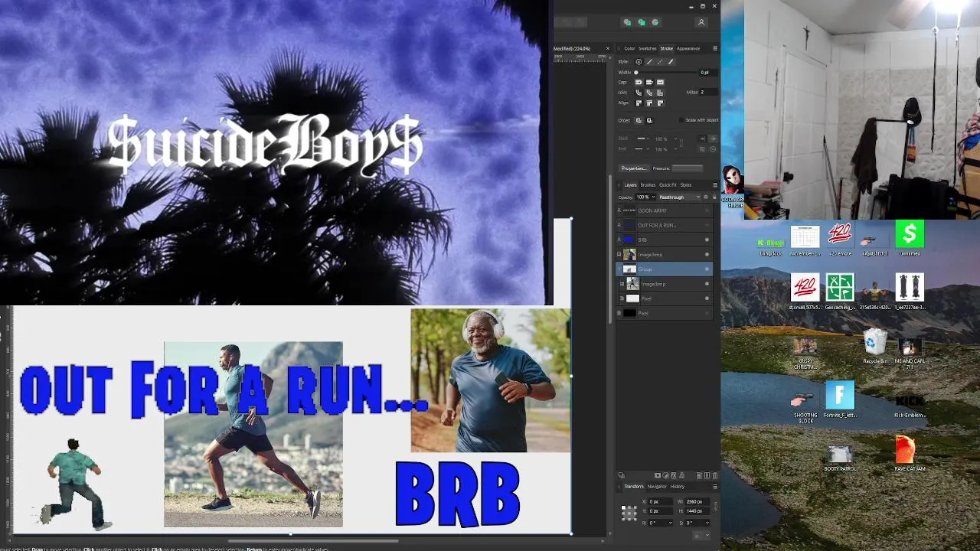Open the Passthrough blend mode dropdown
This screenshot has height=551, width=980.
pos(680,197)
